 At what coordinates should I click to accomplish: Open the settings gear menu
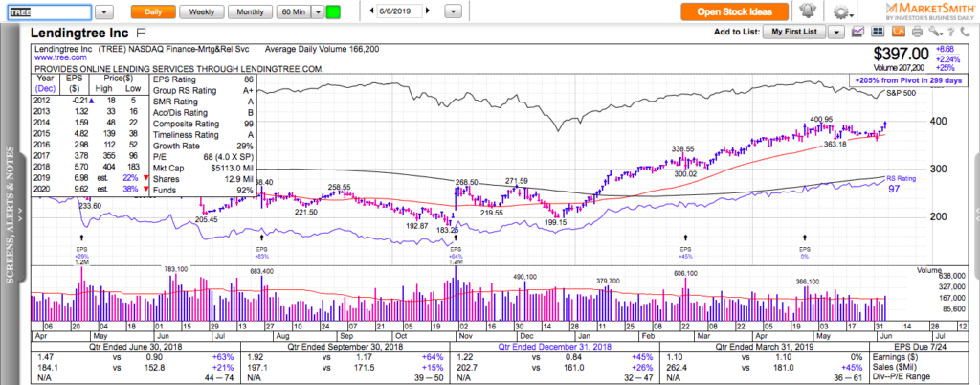point(843,11)
